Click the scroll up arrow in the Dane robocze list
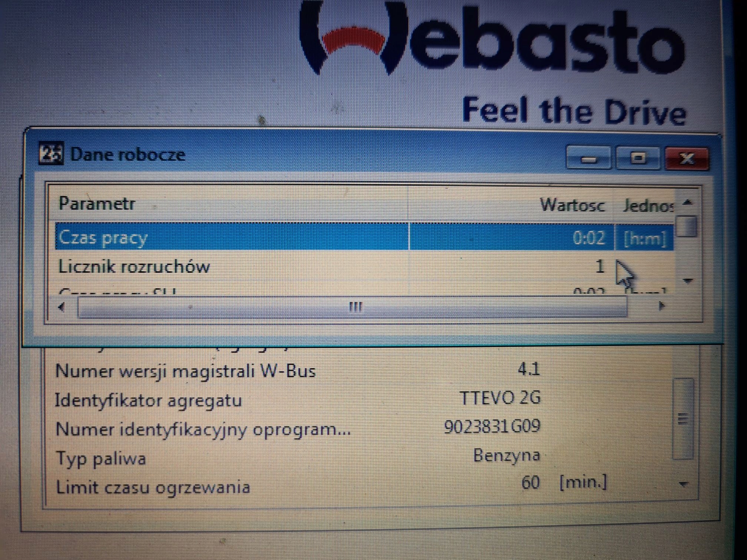Viewport: 747px width, 560px height. 688,203
